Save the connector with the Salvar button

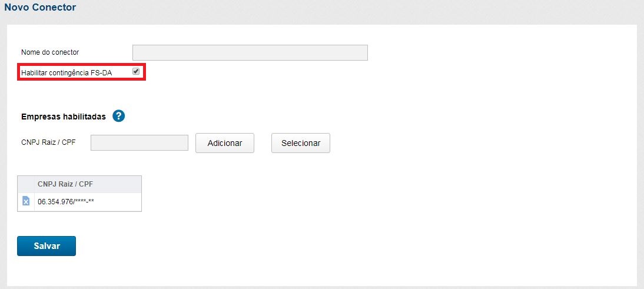coord(47,246)
